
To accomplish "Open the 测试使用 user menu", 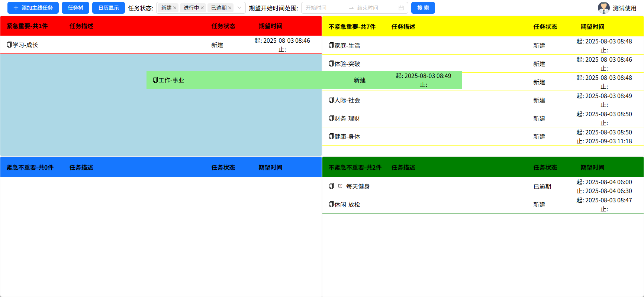I will click(625, 8).
